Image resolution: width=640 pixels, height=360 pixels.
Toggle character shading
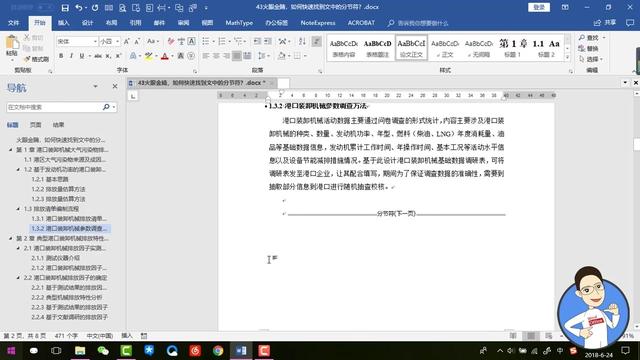click(x=180, y=56)
